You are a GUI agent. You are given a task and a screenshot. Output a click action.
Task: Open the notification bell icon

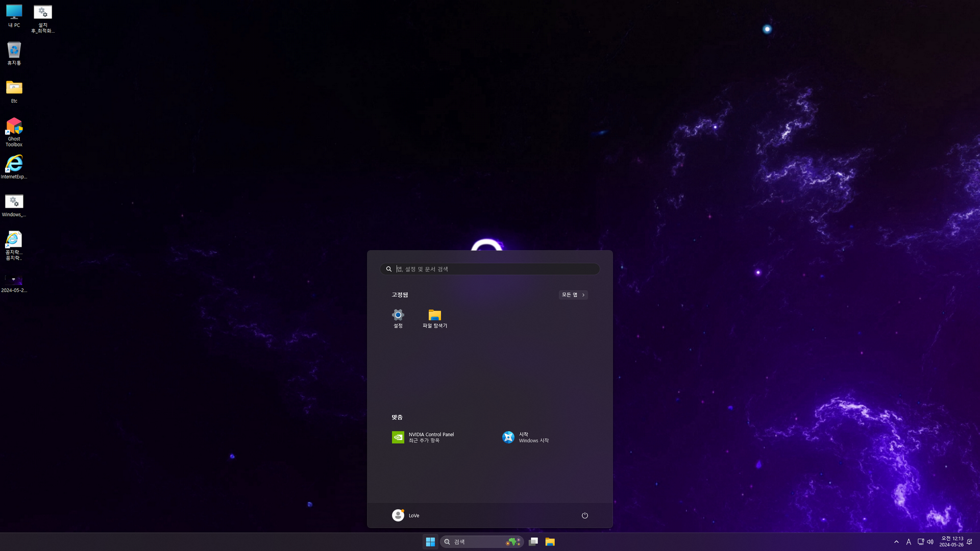(970, 542)
